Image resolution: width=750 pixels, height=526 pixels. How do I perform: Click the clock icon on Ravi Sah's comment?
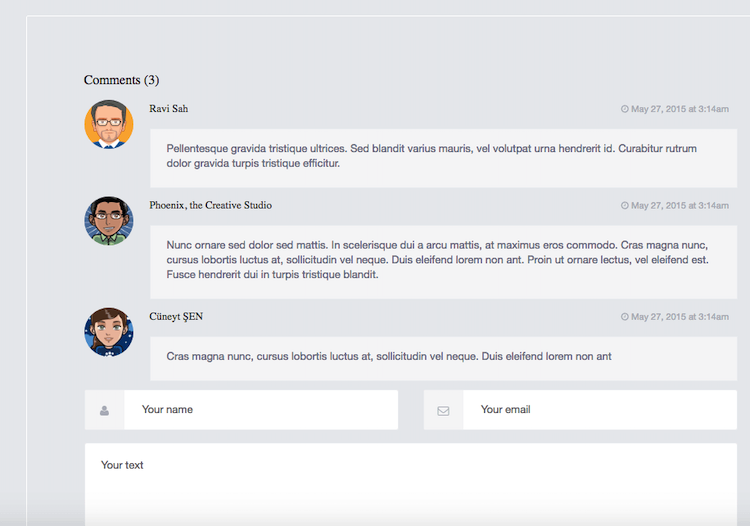click(625, 109)
